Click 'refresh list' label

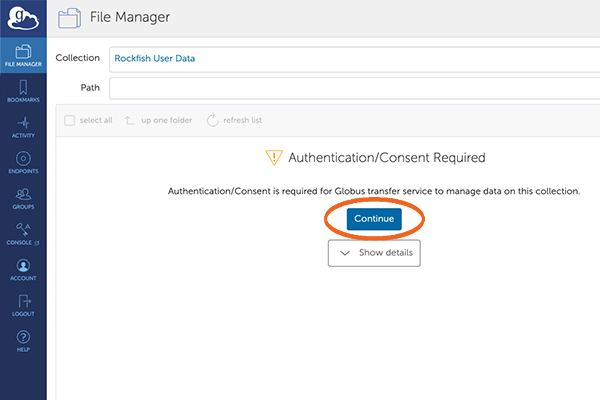(x=243, y=120)
